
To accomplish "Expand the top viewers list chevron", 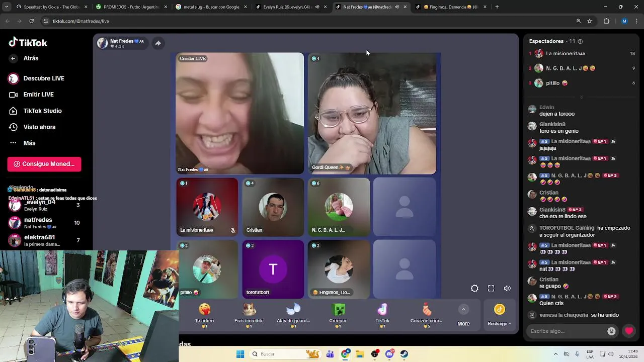I will pos(582,97).
